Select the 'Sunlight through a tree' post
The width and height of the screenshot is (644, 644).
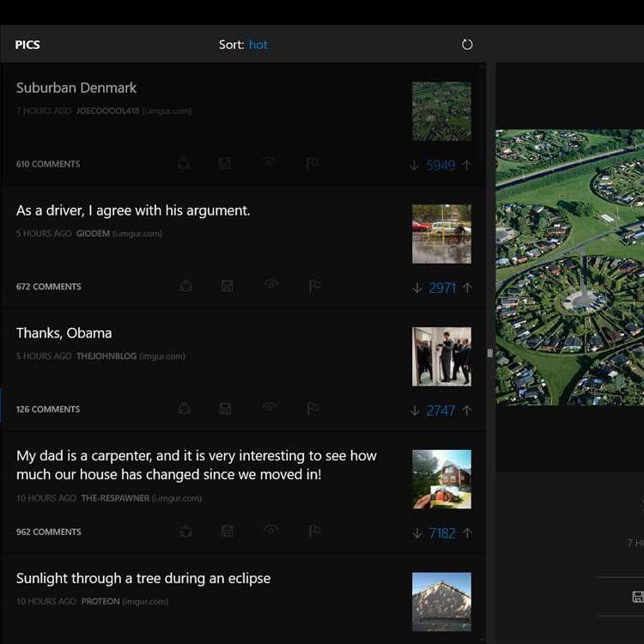point(143,579)
